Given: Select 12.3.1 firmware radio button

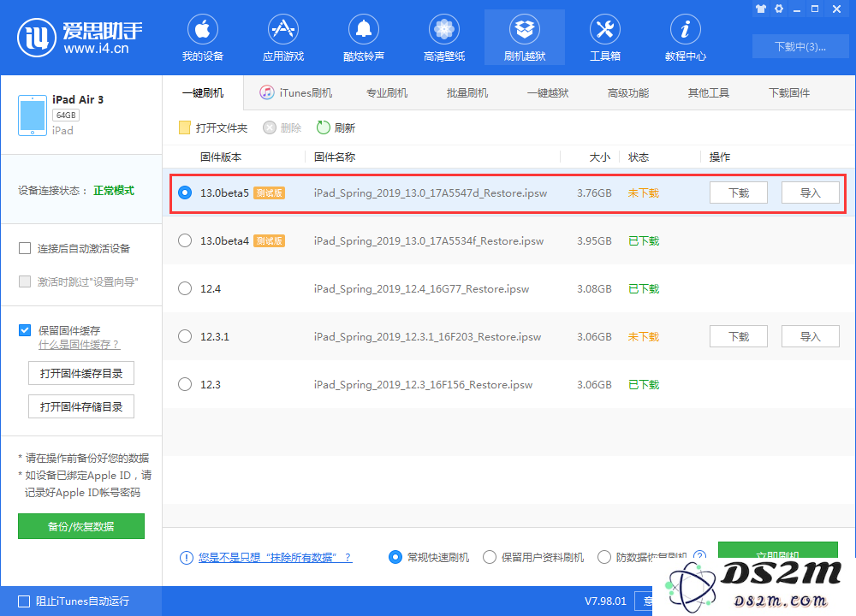Looking at the screenshot, I should click(185, 336).
